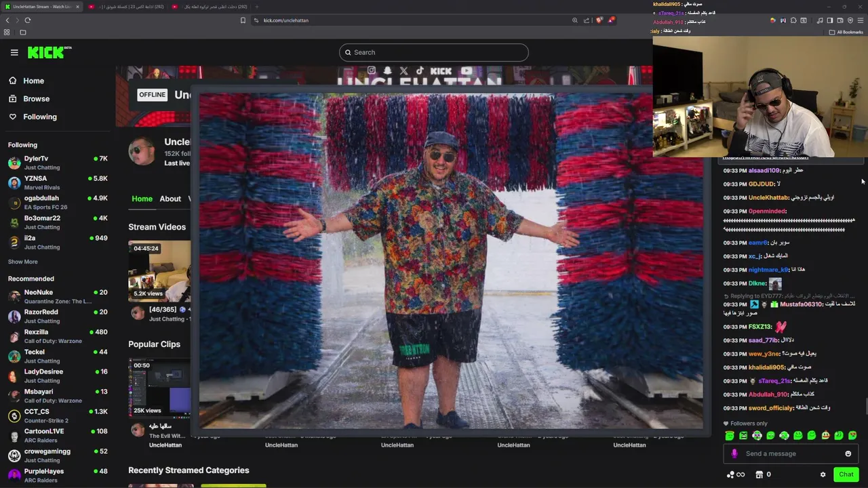Open the chat shop storefront icon

coord(759,474)
